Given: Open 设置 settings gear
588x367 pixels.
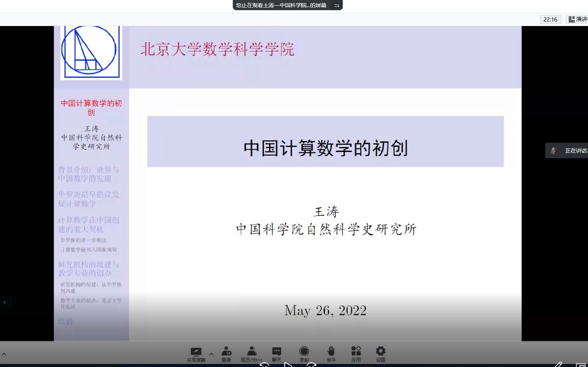Looking at the screenshot, I should [x=381, y=355].
